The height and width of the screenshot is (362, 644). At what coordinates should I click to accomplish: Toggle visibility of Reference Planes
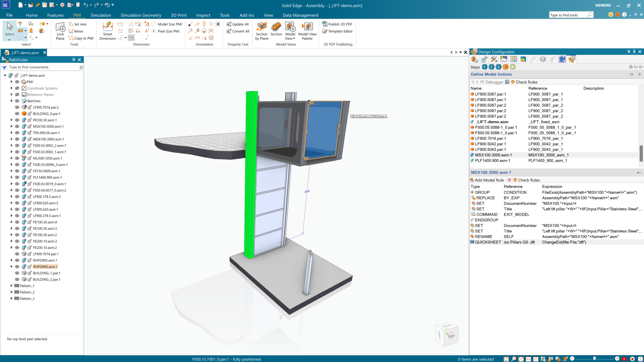coord(17,95)
